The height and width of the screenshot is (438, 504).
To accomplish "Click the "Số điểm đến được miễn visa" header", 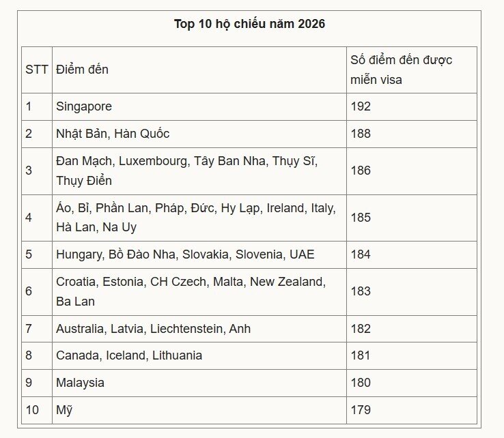I will pos(402,70).
